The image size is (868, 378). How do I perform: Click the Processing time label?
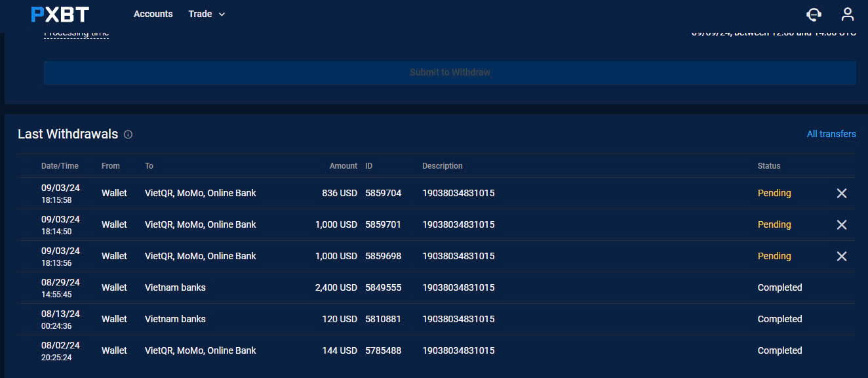pos(76,33)
